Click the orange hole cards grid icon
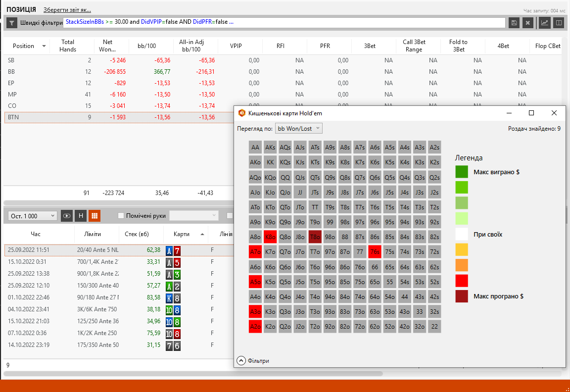 [95, 216]
